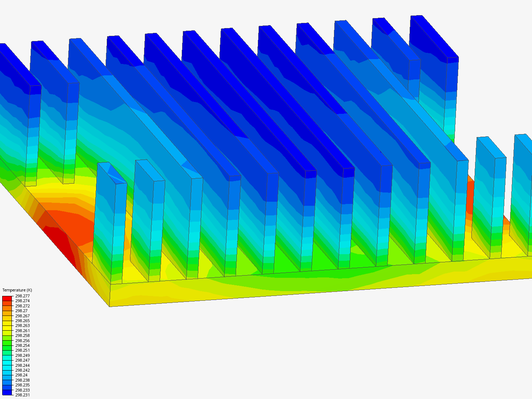
Task: Pick the cyan swatch between 298.247 and 298.244
Action: (x=7, y=363)
